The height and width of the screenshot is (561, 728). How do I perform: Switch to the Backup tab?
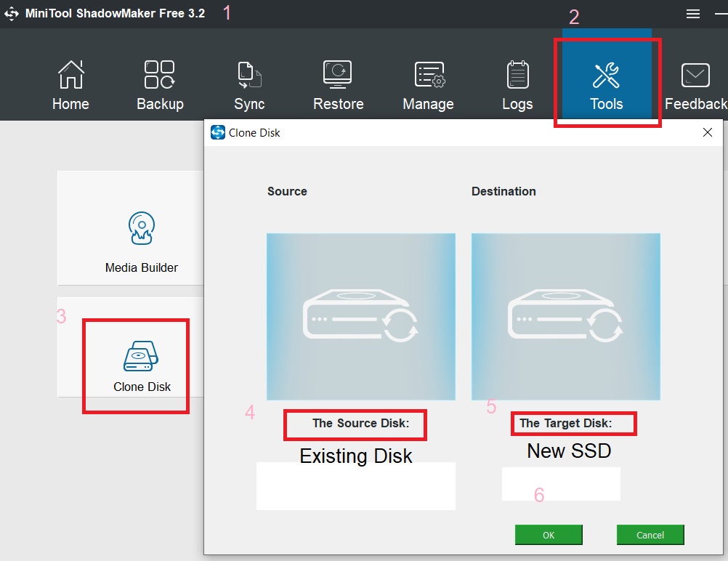click(160, 86)
